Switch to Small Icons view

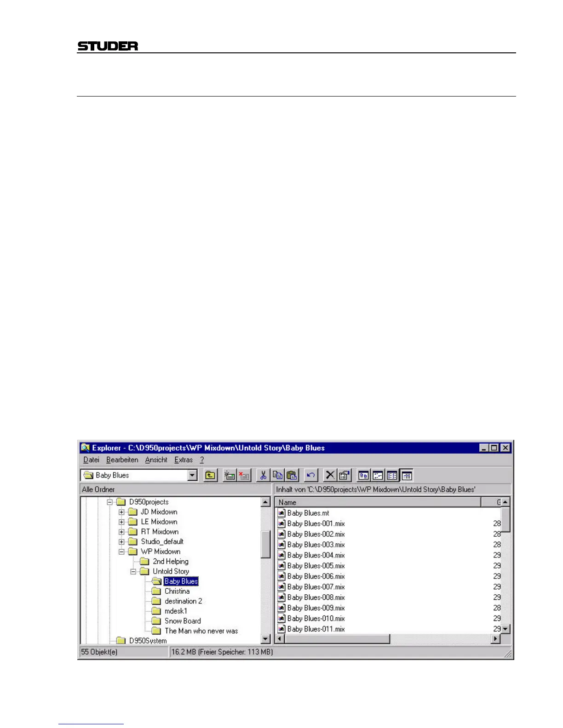tap(378, 475)
